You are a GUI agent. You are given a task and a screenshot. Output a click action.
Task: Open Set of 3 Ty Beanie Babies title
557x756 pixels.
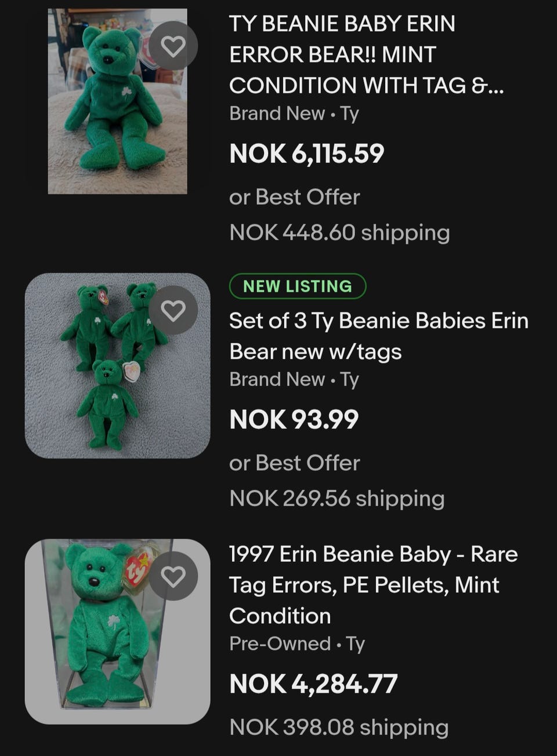click(x=379, y=336)
